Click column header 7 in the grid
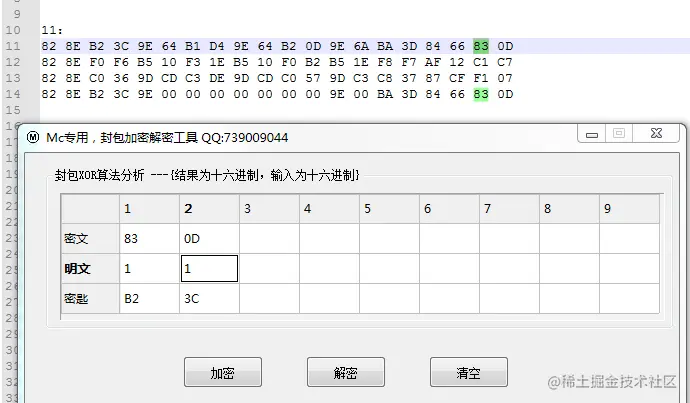This screenshot has height=403, width=690. [509, 209]
